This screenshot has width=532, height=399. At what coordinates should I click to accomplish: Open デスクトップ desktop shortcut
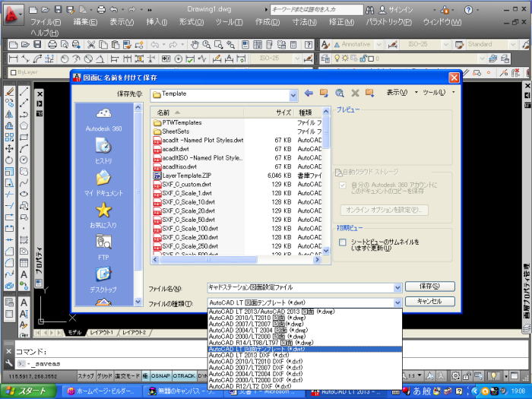click(103, 280)
